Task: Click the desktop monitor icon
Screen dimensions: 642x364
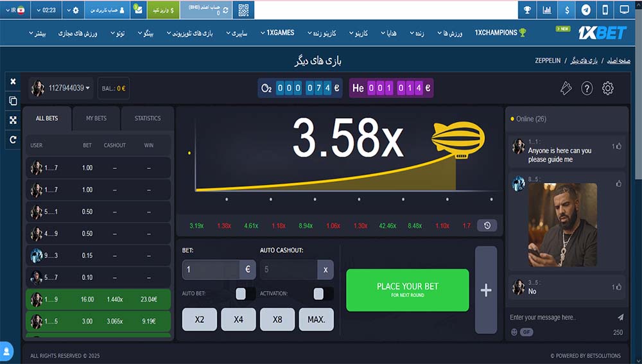Action: (625, 10)
